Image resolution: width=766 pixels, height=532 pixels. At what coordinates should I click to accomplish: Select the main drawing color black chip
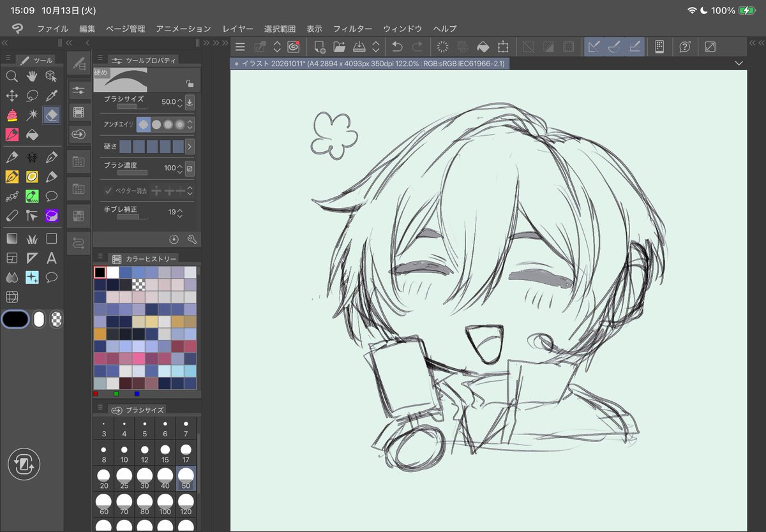coord(15,319)
